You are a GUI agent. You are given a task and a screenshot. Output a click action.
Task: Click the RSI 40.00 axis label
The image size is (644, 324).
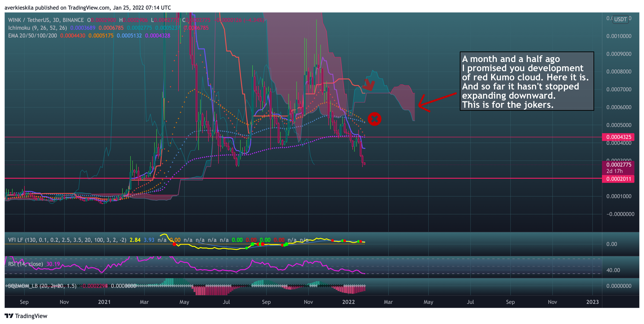(613, 270)
